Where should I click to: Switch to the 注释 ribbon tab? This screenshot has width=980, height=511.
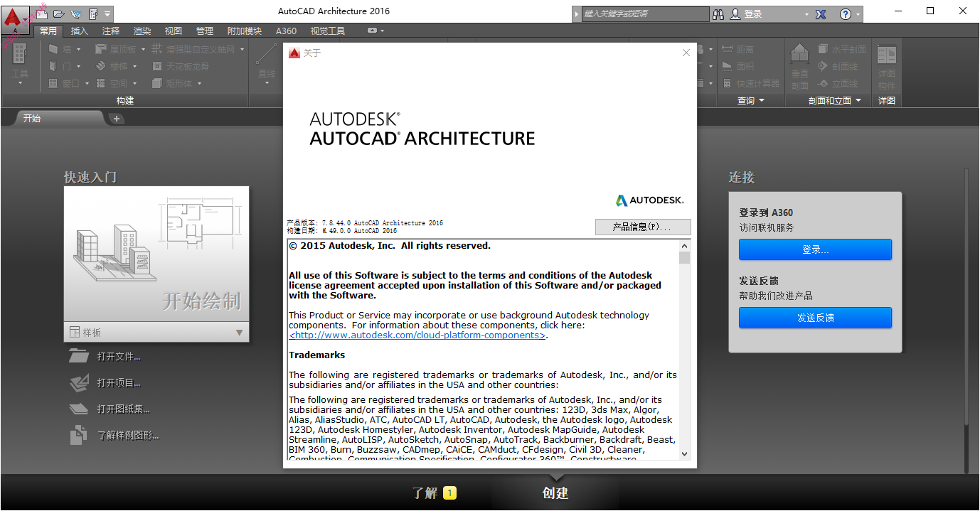point(111,31)
